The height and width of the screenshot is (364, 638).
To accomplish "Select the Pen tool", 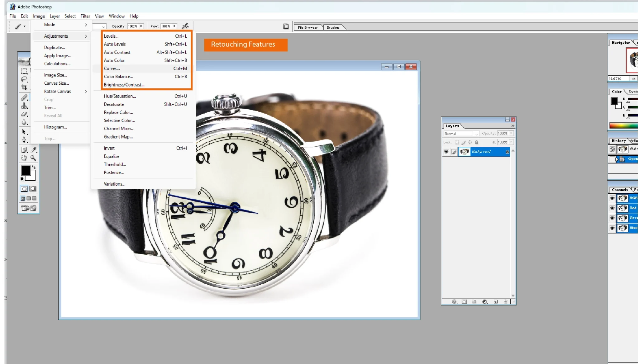I will tap(24, 140).
